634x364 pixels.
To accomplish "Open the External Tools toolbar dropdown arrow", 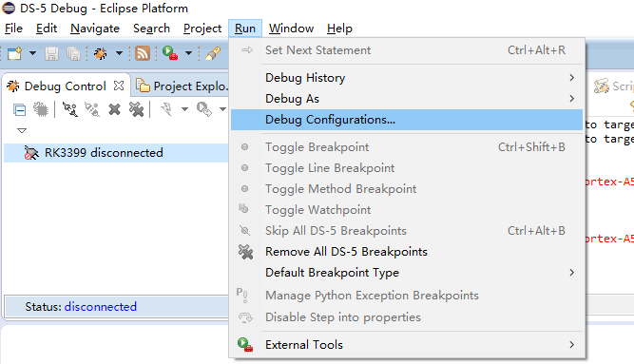I will (x=188, y=53).
